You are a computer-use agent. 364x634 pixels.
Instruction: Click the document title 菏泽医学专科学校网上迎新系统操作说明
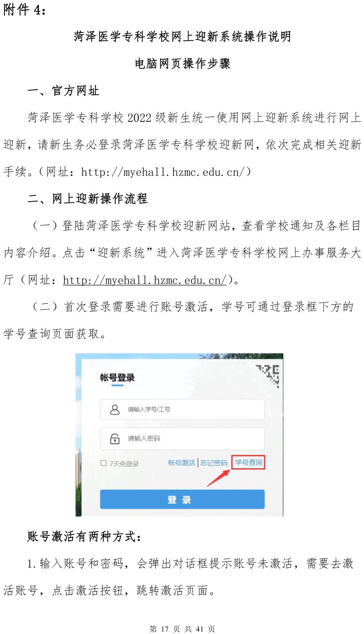pyautogui.click(x=182, y=36)
